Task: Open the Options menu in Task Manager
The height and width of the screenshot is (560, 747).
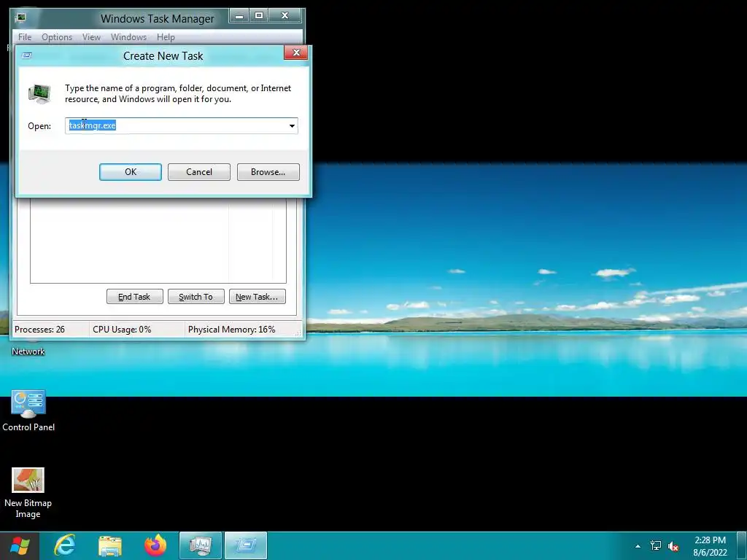Action: [57, 37]
